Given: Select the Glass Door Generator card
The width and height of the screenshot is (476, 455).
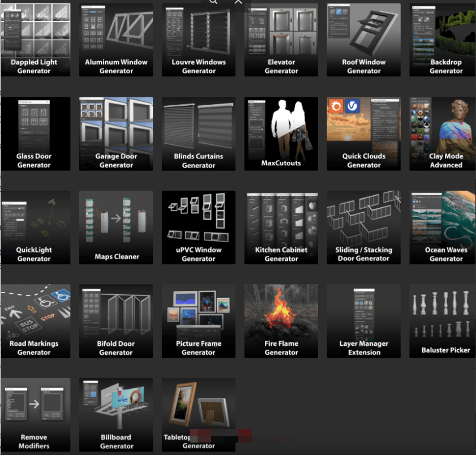Looking at the screenshot, I should click(35, 134).
